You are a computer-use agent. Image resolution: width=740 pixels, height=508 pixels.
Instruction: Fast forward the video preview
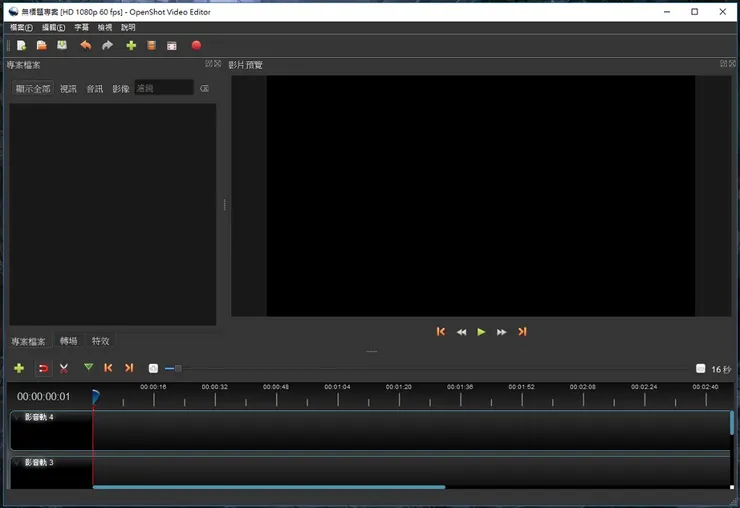501,332
